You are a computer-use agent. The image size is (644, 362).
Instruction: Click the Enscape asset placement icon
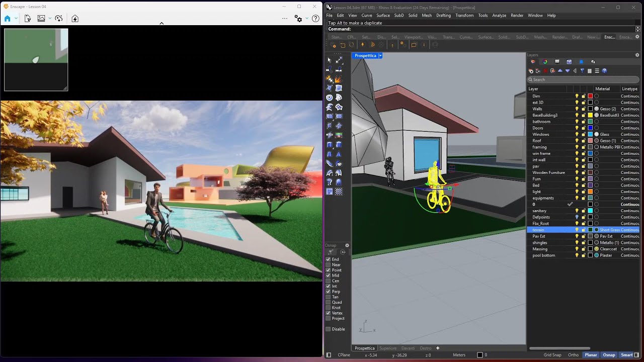pos(59,19)
